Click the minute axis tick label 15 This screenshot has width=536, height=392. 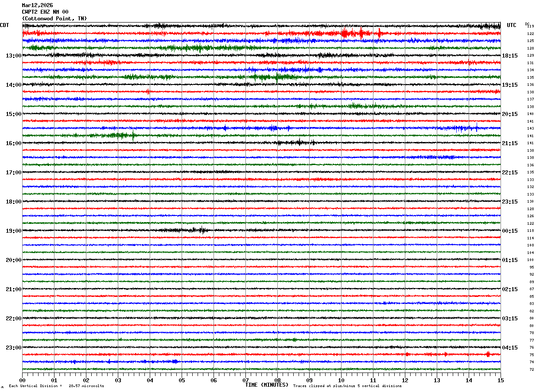501,380
